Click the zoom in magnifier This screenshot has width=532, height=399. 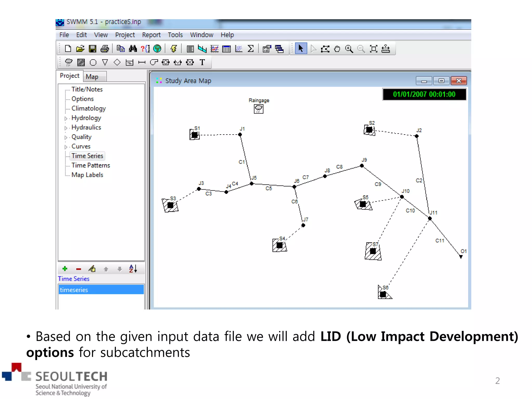tap(349, 49)
